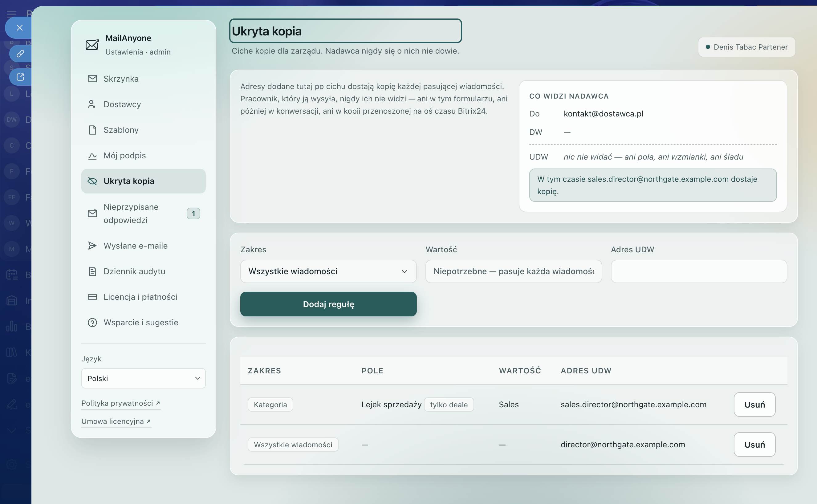Click the Adres UDW input field
This screenshot has height=504, width=817.
[699, 271]
